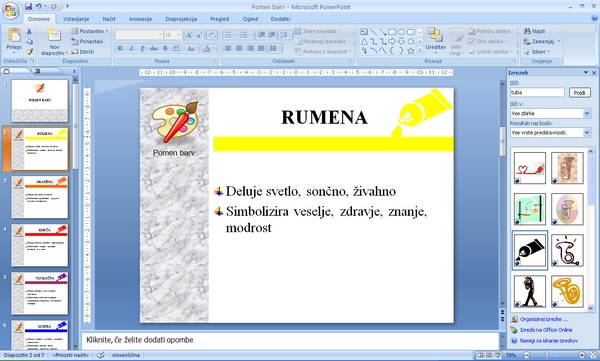Click the Prilepi (paste) clipboard icon
600x361 pixels.
point(14,35)
